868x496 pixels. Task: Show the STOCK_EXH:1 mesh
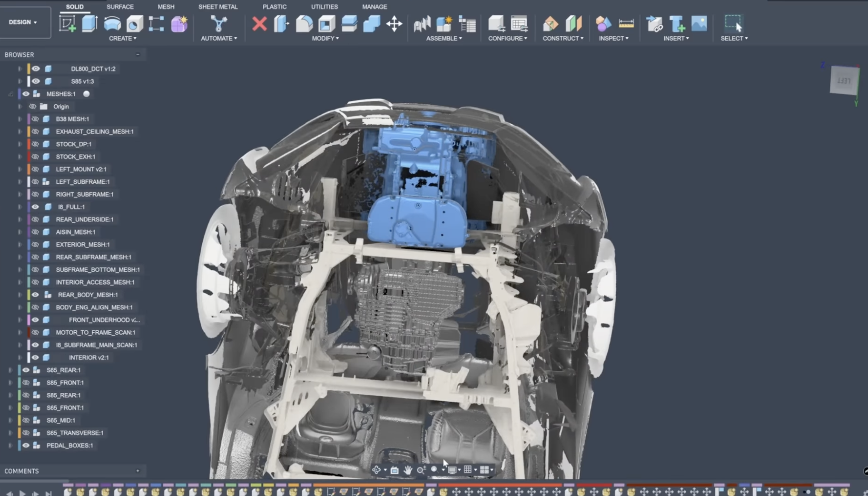(35, 157)
